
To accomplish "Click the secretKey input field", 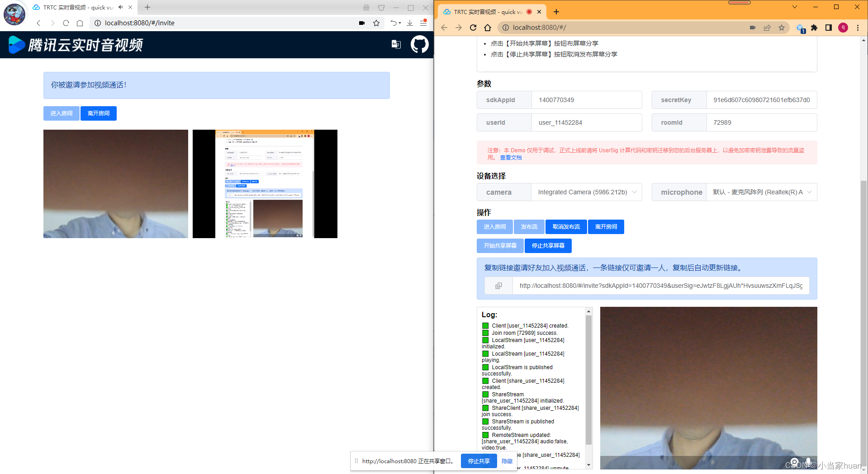I will [761, 100].
